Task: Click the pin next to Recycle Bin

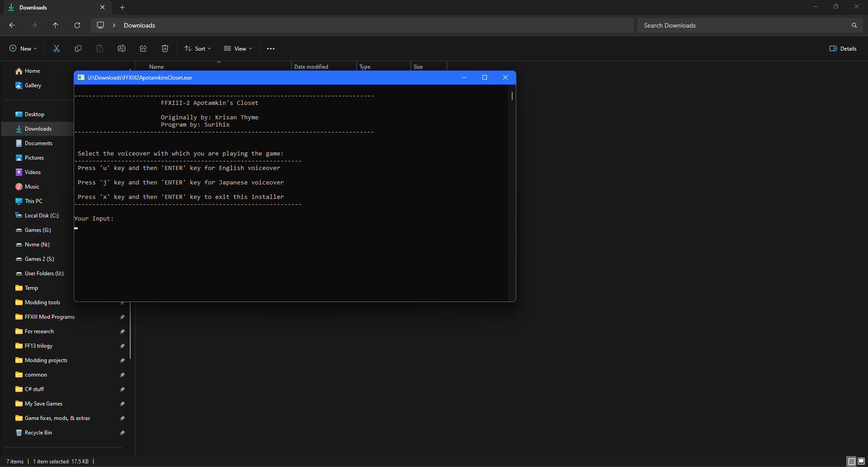Action: 122,433
